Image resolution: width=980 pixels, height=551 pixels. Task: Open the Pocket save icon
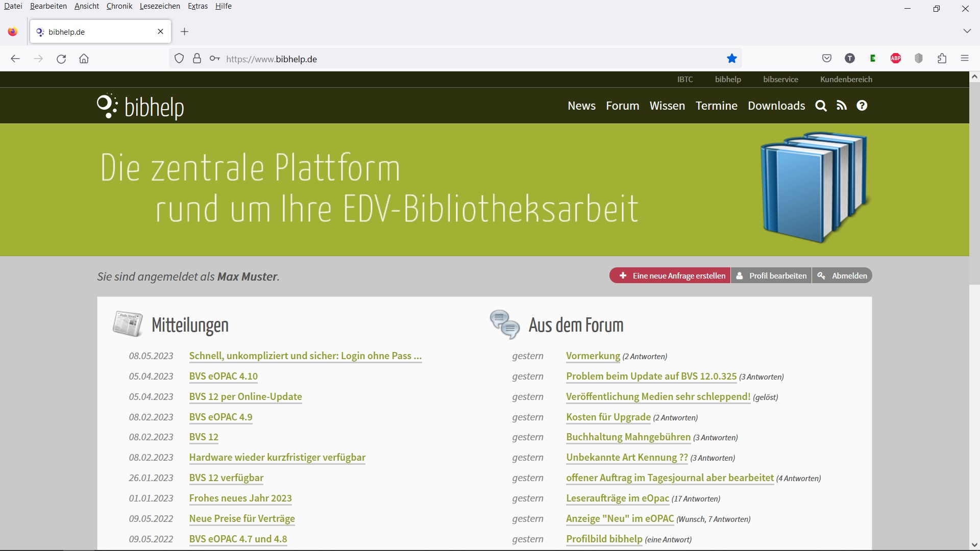point(827,59)
